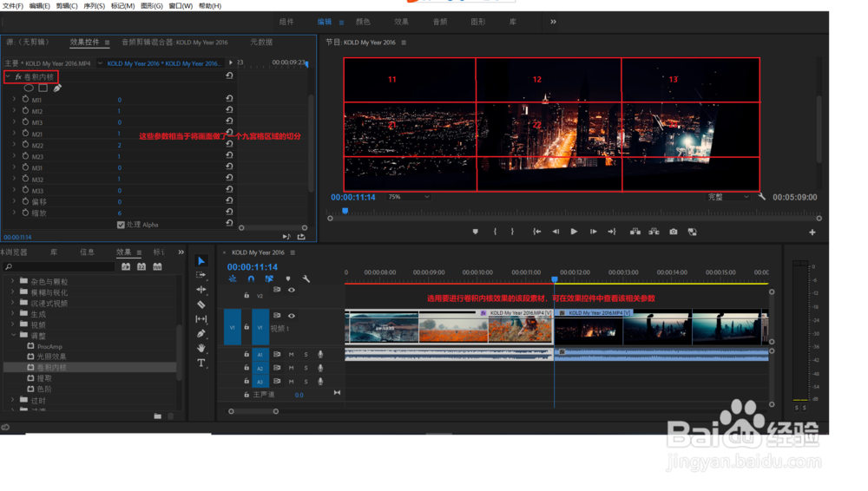868x491 pixels.
Task: Open the 文件(F) menu
Action: (x=13, y=6)
